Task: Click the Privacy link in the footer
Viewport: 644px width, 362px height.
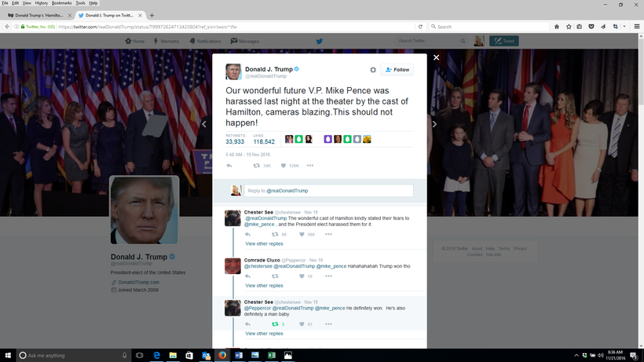Action: click(x=520, y=249)
